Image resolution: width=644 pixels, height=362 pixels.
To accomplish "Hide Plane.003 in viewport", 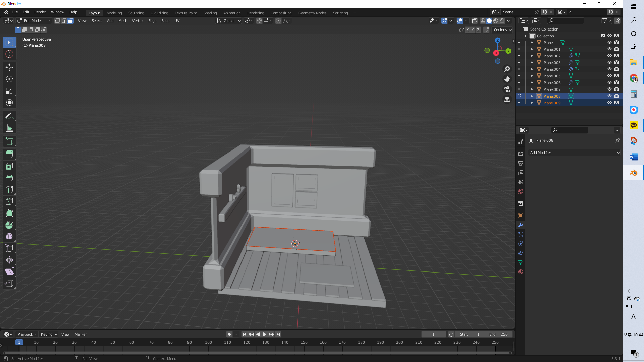I will (x=609, y=63).
